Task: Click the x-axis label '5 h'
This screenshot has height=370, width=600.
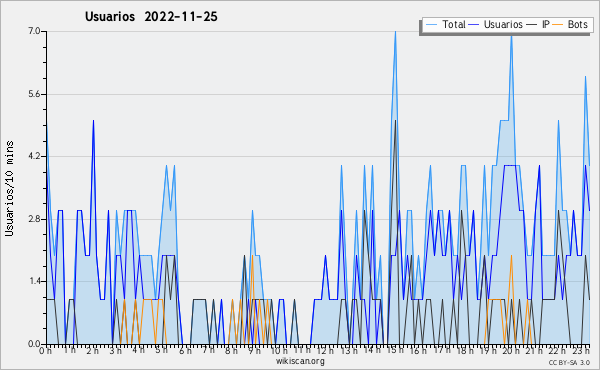Action: tap(161, 350)
